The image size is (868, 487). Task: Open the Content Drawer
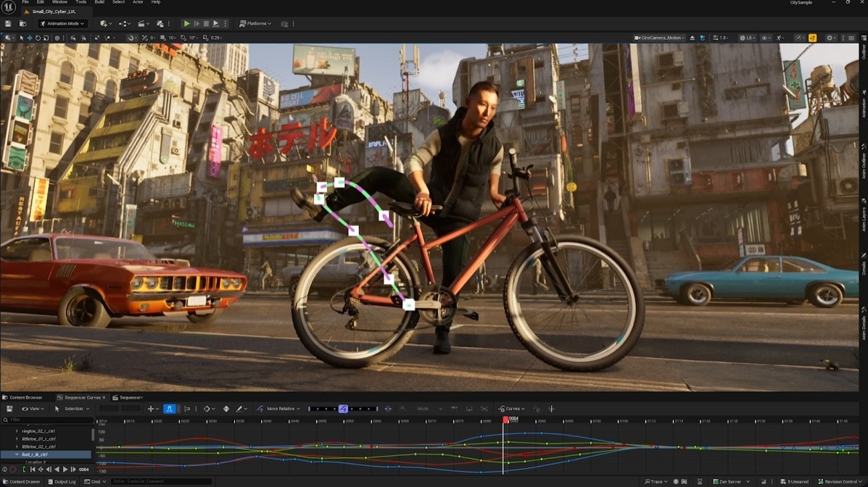coord(22,481)
